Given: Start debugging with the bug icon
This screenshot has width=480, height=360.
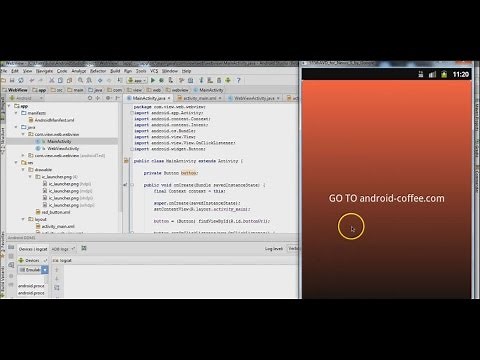Looking at the screenshot, I should click(x=161, y=80).
